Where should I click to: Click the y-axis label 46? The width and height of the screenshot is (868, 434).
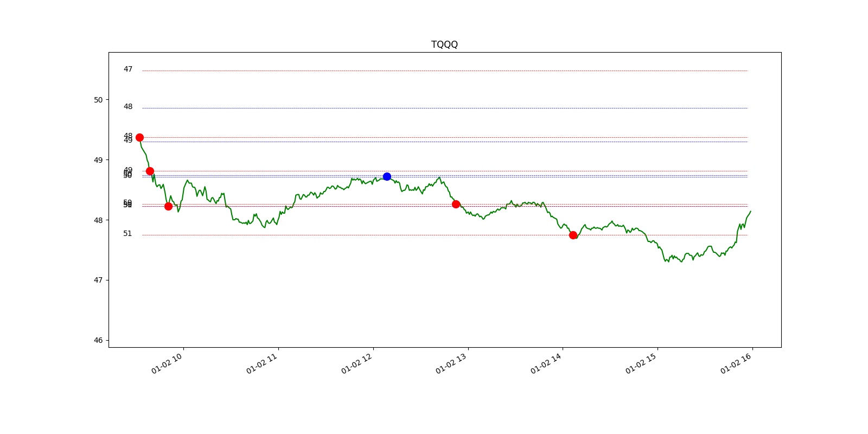click(98, 341)
